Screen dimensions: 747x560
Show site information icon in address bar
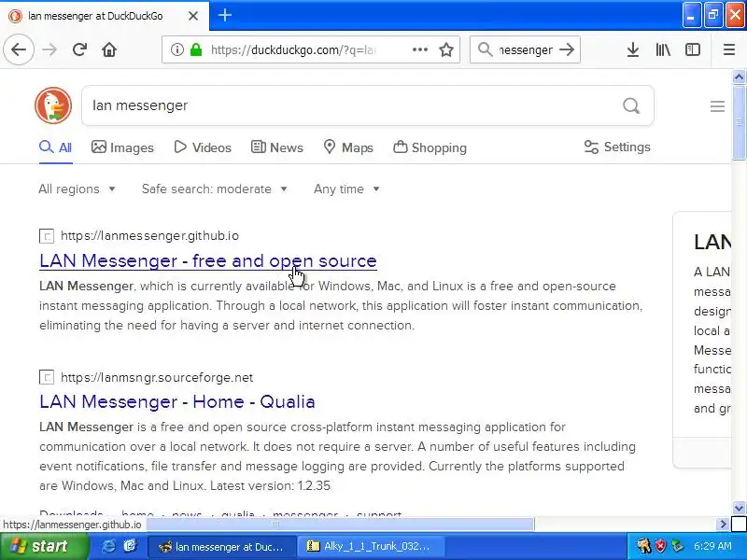pos(177,49)
